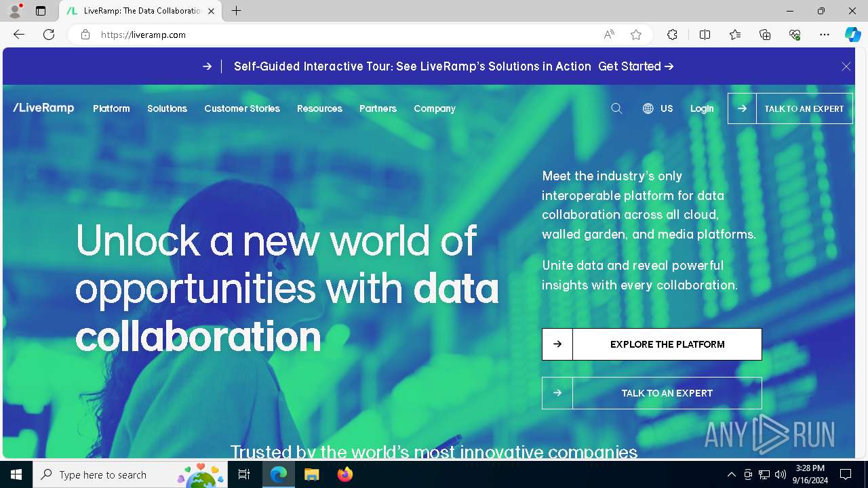Click the Login link
The height and width of the screenshot is (488, 868).
pos(702,108)
